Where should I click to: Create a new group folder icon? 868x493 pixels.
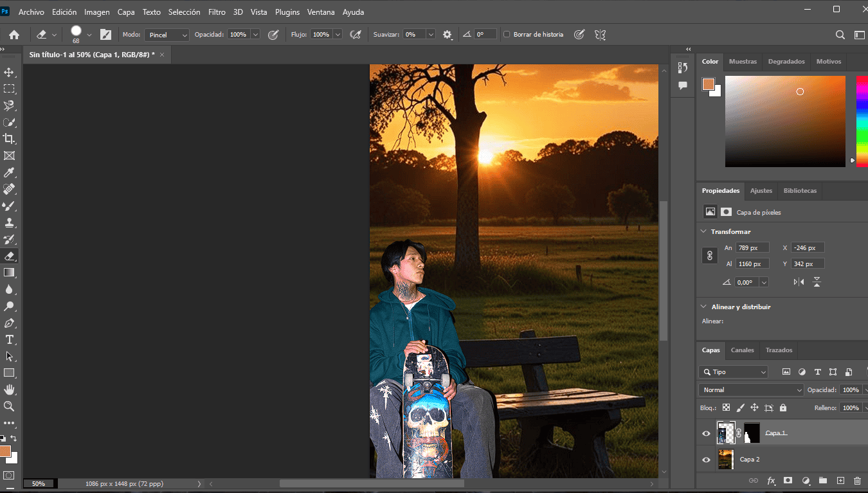[822, 481]
